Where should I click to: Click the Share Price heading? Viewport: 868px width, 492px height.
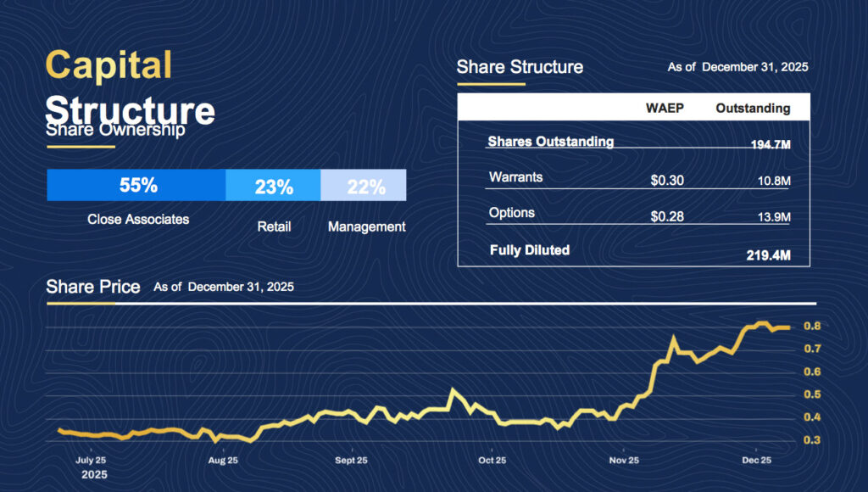click(x=92, y=287)
